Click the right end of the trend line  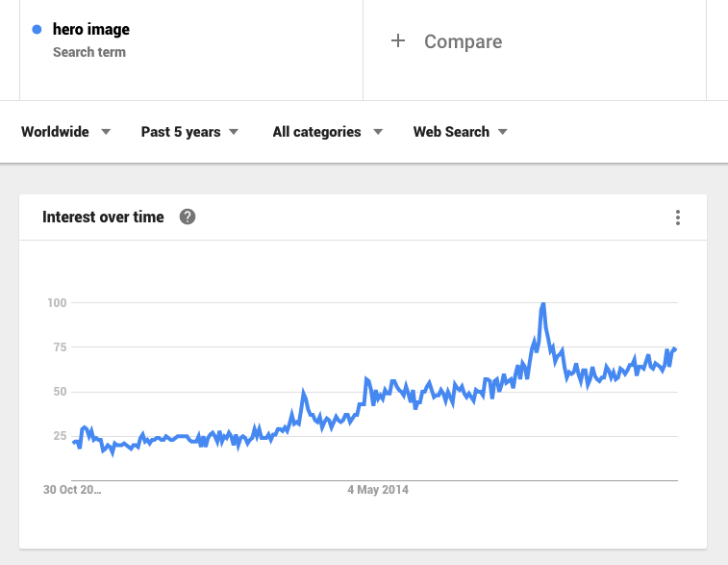coord(674,349)
